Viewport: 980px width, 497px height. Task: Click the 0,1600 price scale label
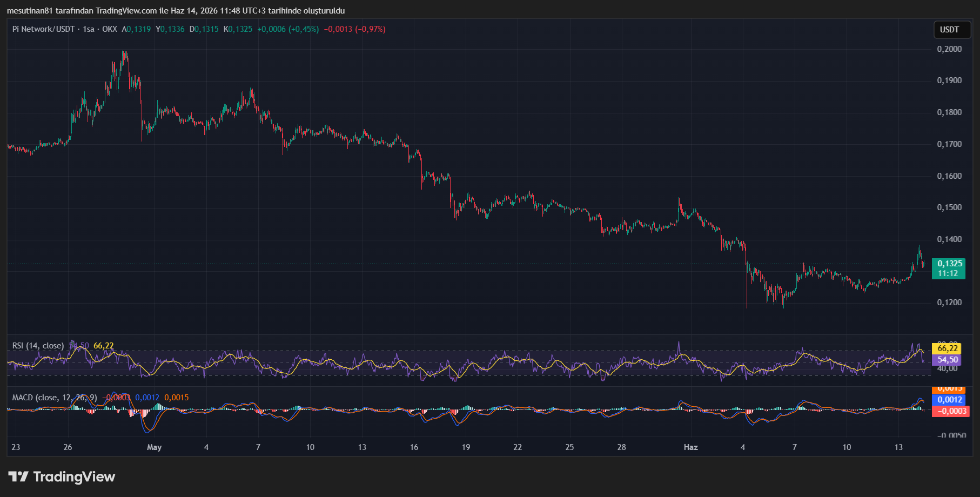[949, 176]
